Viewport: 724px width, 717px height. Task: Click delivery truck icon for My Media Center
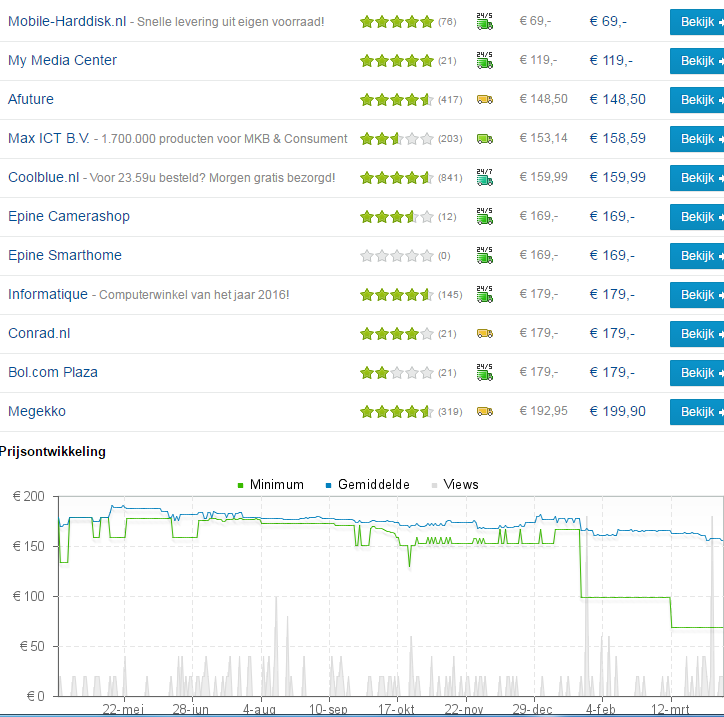coord(484,60)
